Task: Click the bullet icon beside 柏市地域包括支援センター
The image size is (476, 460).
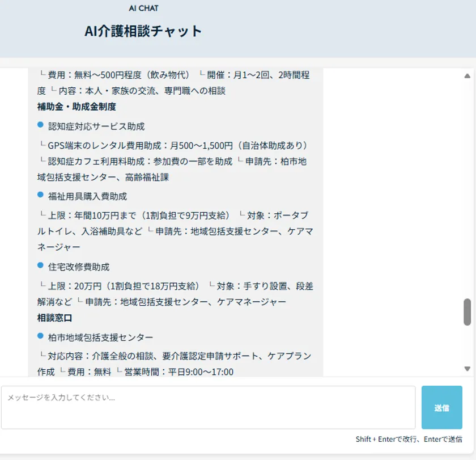Action: click(40, 335)
